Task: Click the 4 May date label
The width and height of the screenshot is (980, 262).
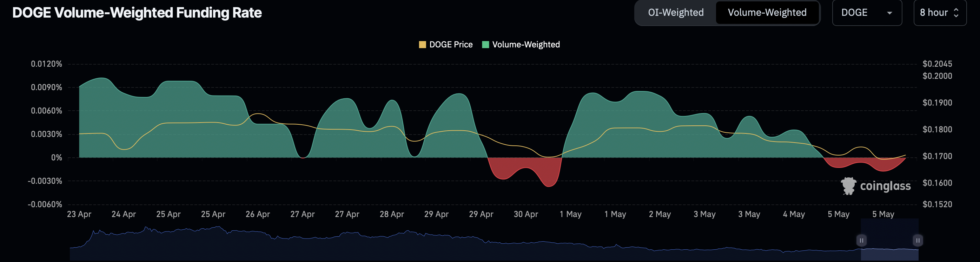Action: 794,214
